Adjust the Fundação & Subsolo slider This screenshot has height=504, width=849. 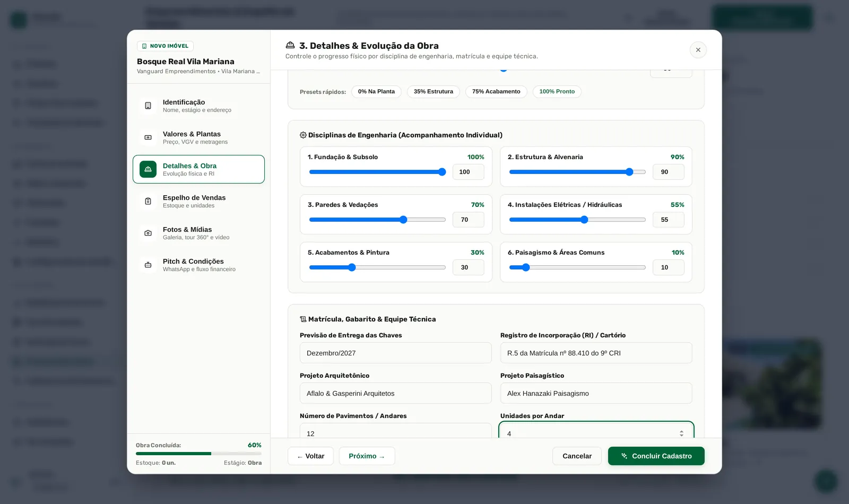[377, 172]
